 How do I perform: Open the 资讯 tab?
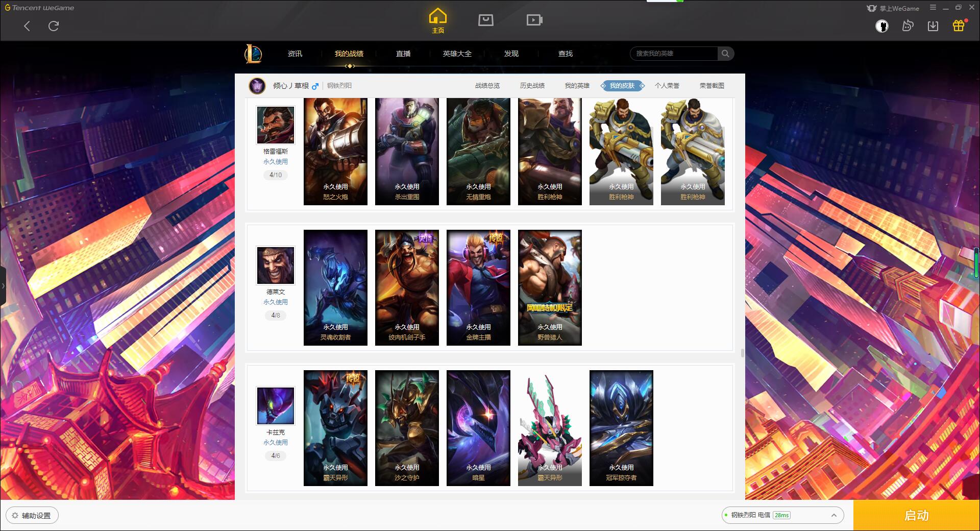pyautogui.click(x=295, y=54)
